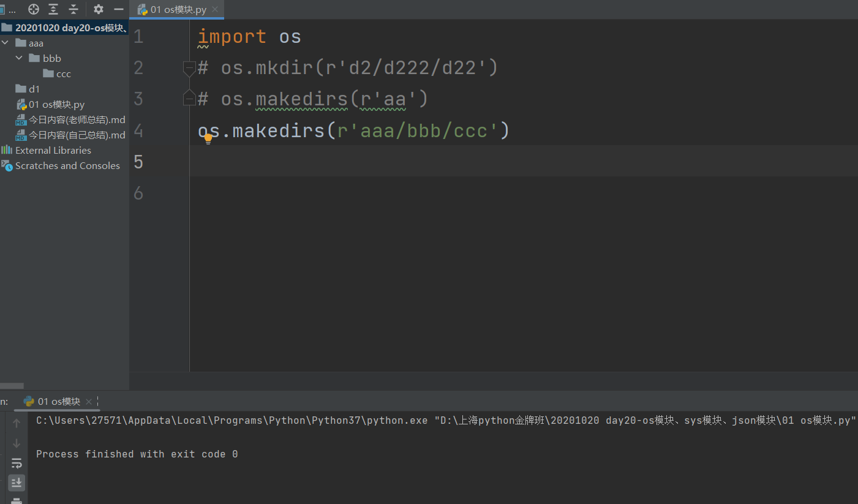Select Scratches and Consoles node
The image size is (858, 504).
click(67, 166)
